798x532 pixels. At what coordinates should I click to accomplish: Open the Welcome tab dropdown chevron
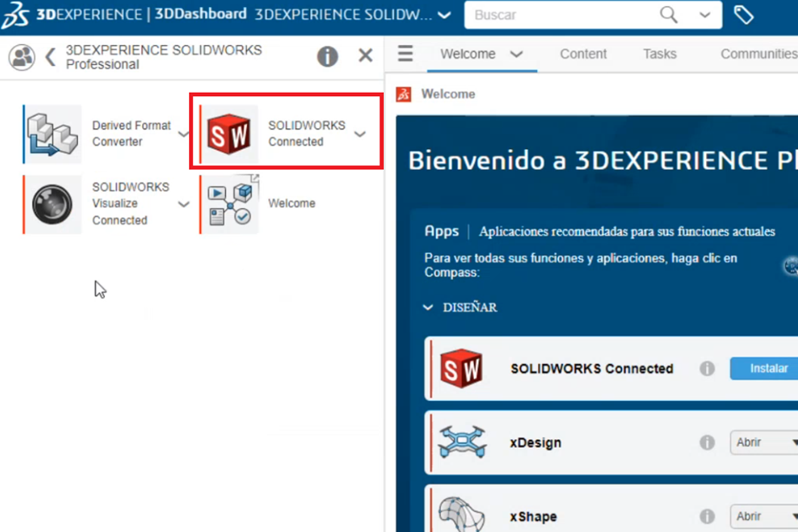(x=516, y=54)
